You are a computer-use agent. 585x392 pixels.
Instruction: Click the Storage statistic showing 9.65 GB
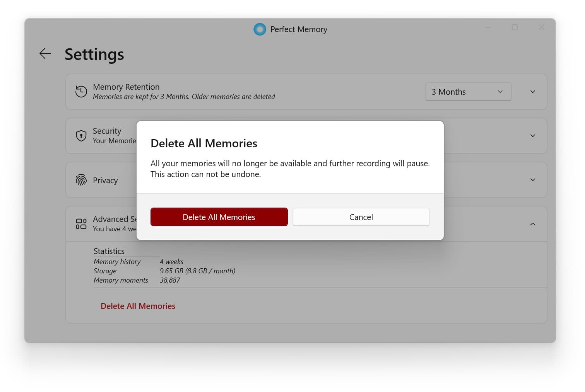pyautogui.click(x=198, y=271)
